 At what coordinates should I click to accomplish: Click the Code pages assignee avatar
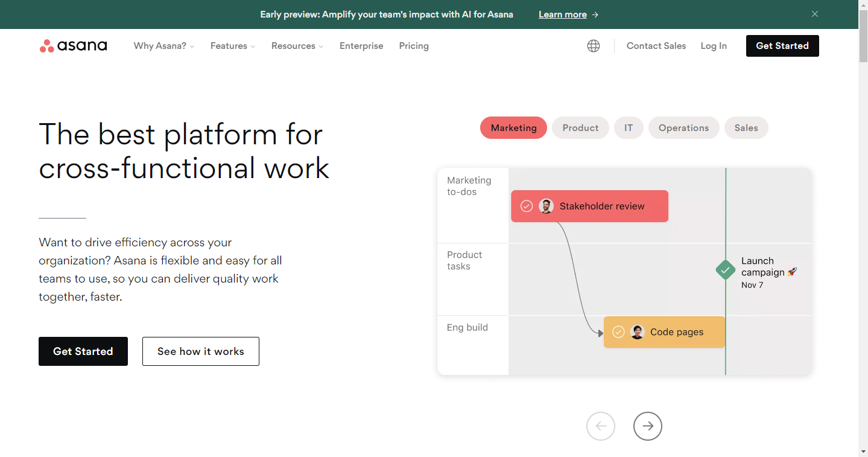point(638,332)
